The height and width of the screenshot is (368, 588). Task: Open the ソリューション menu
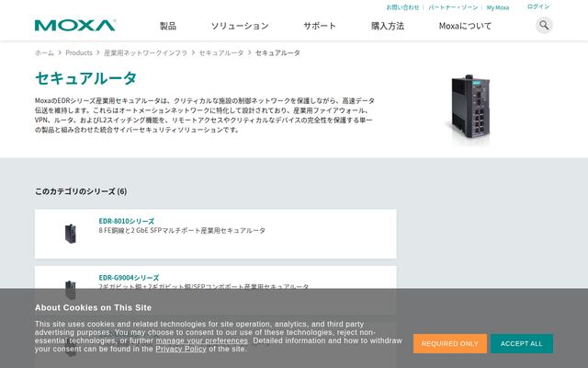pos(240,26)
